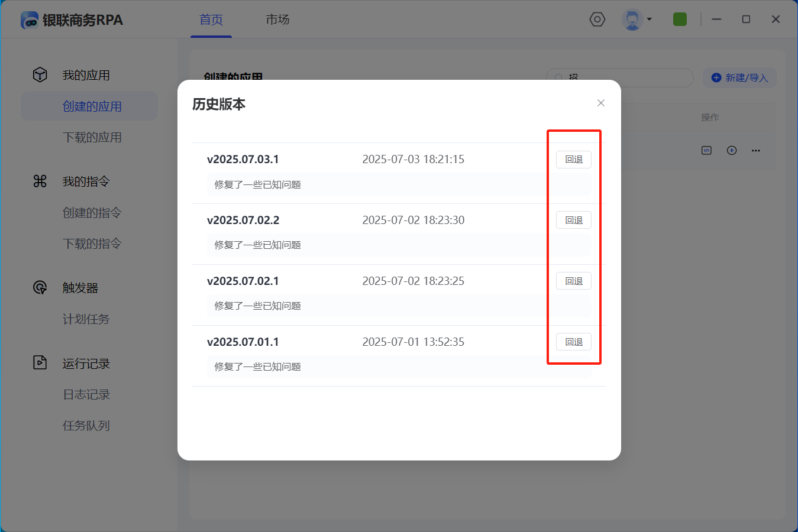Click the 我的应用 cube icon
The image size is (798, 532).
coord(40,75)
